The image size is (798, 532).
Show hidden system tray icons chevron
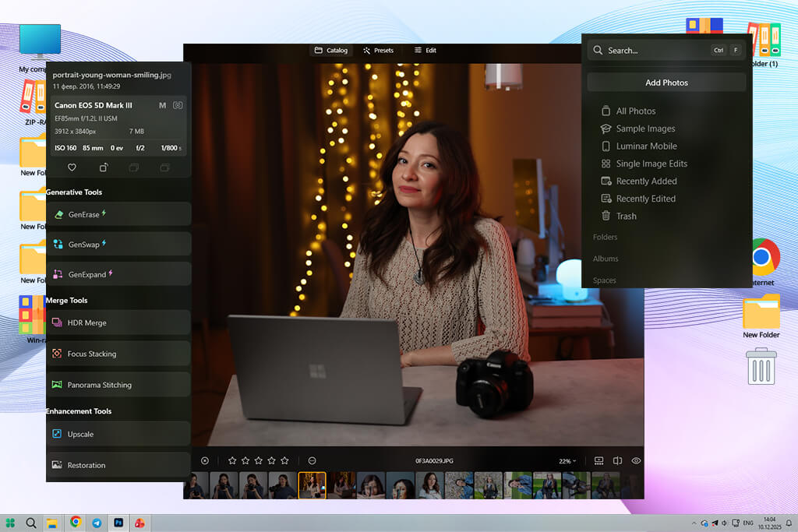click(694, 523)
